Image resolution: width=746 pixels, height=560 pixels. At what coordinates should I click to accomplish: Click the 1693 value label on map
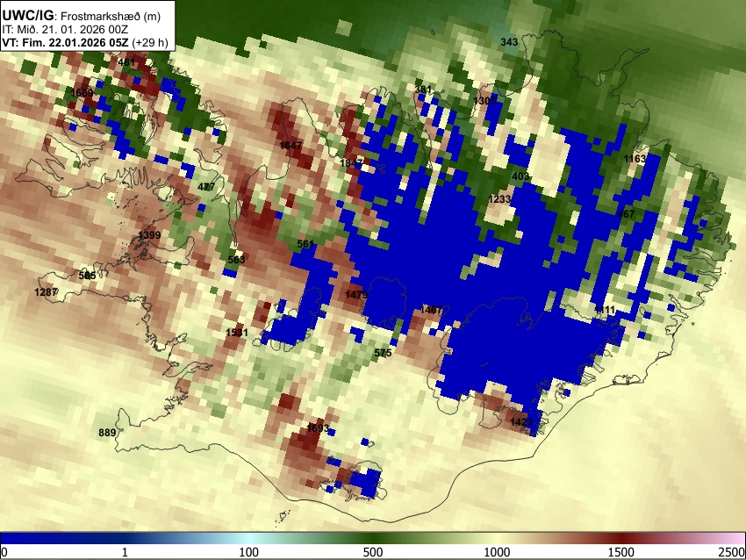coord(318,427)
